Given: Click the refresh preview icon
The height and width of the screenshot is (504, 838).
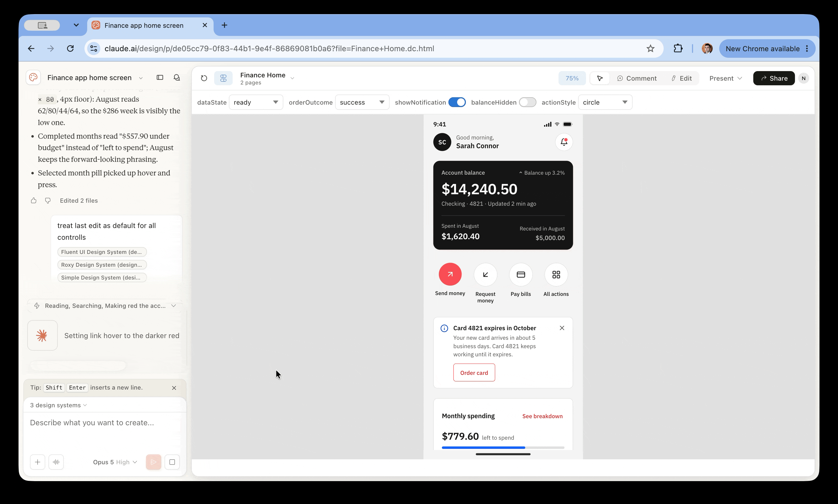Looking at the screenshot, I should 204,78.
